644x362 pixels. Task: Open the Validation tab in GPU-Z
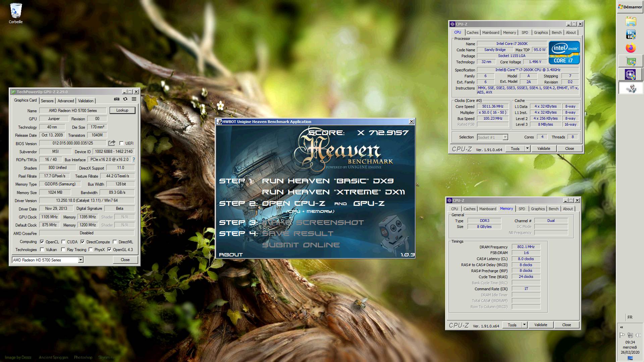point(86,101)
